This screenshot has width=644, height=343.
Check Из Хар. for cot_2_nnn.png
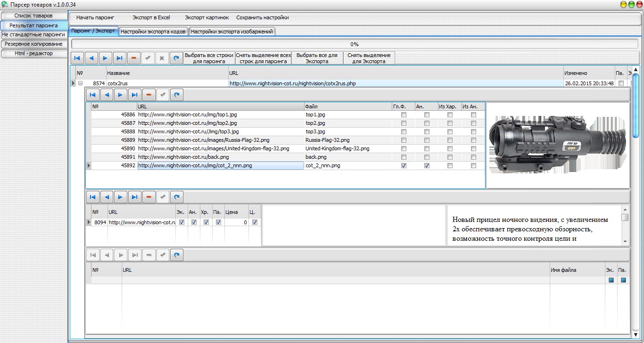450,166
